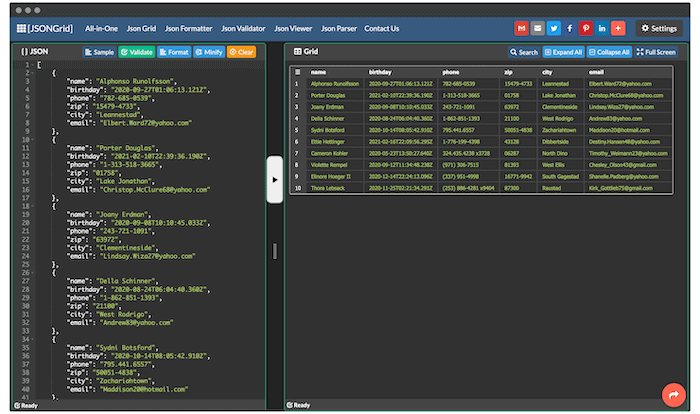
Task: Click city cell North Dino
Action: tap(560, 153)
